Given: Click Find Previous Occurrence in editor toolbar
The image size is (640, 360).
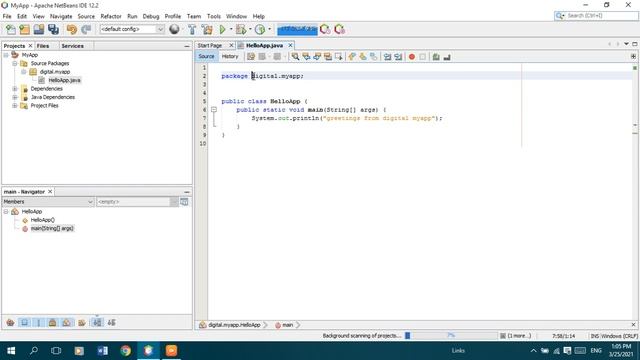Looking at the screenshot, I should point(306,57).
